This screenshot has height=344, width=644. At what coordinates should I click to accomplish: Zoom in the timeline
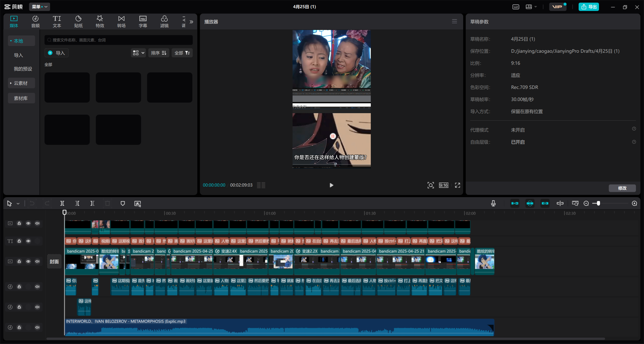pyautogui.click(x=634, y=203)
